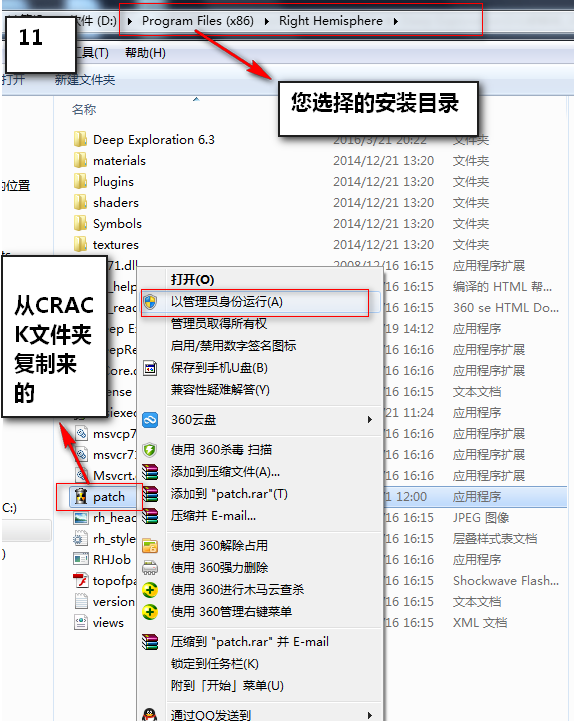
Task: Click the textures folder icon
Action: 80,244
